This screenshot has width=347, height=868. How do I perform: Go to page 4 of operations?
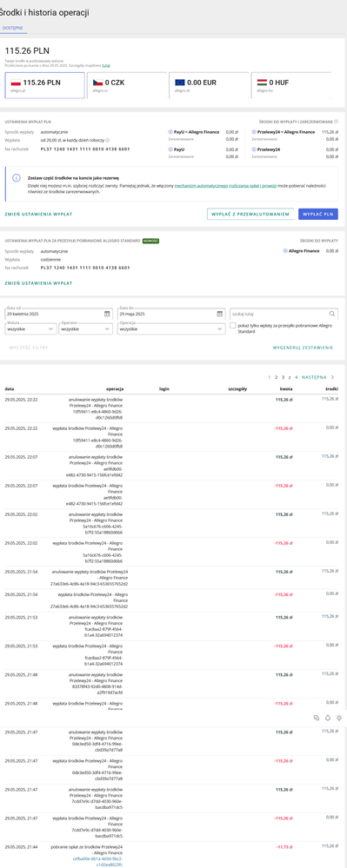click(297, 377)
